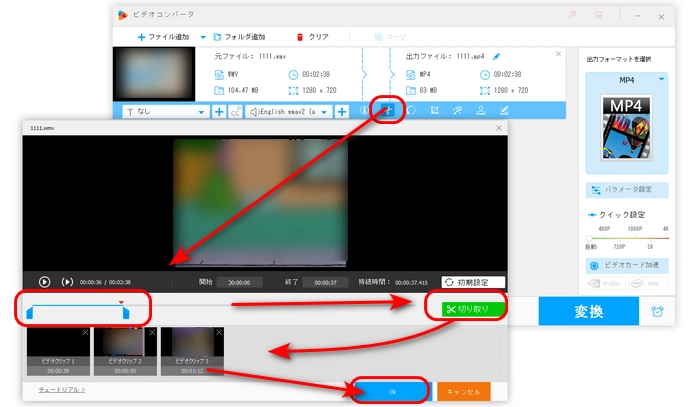The image size is (700, 407).
Task: Click the blue Ok button
Action: point(393,391)
